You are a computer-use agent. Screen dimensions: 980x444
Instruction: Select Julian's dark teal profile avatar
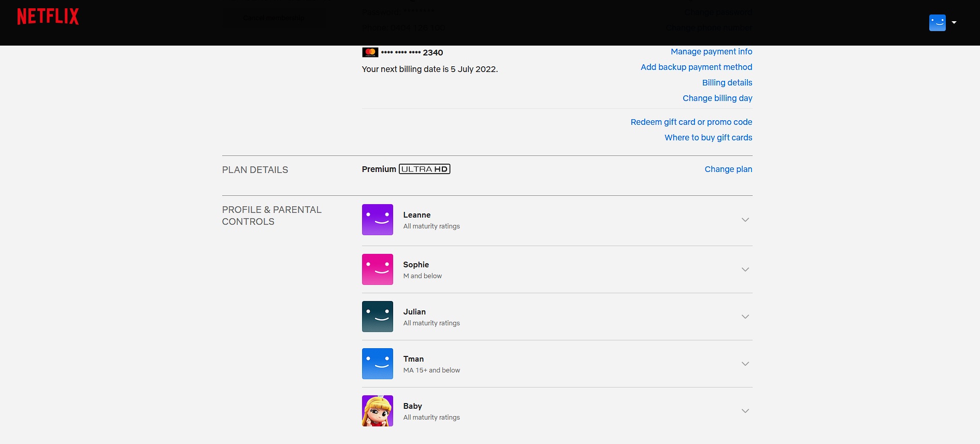pyautogui.click(x=378, y=317)
